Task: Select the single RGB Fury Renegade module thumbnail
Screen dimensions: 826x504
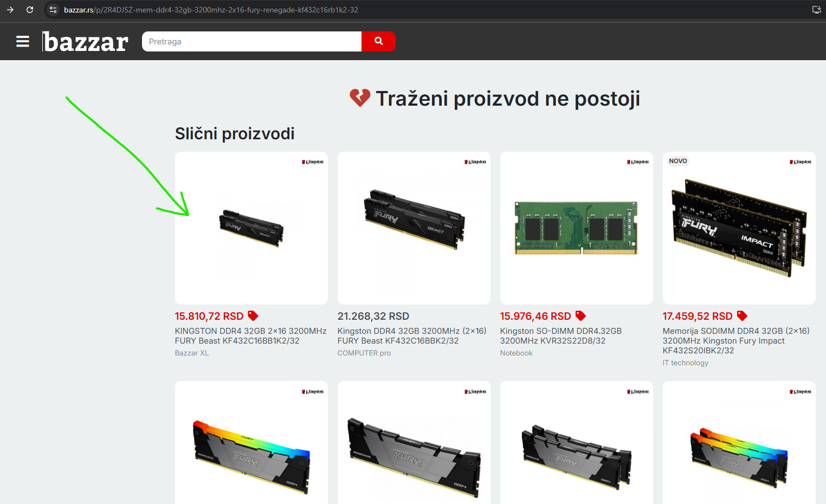Action: click(x=251, y=442)
